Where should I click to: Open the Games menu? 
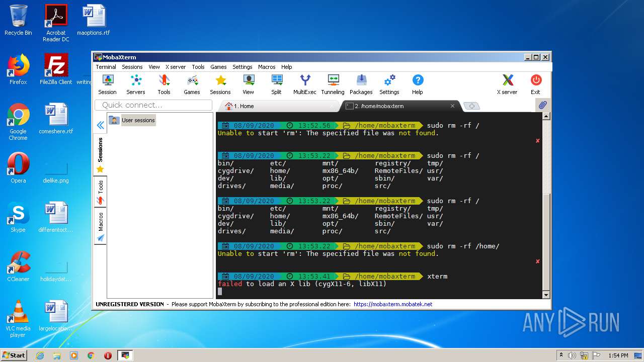pyautogui.click(x=218, y=67)
